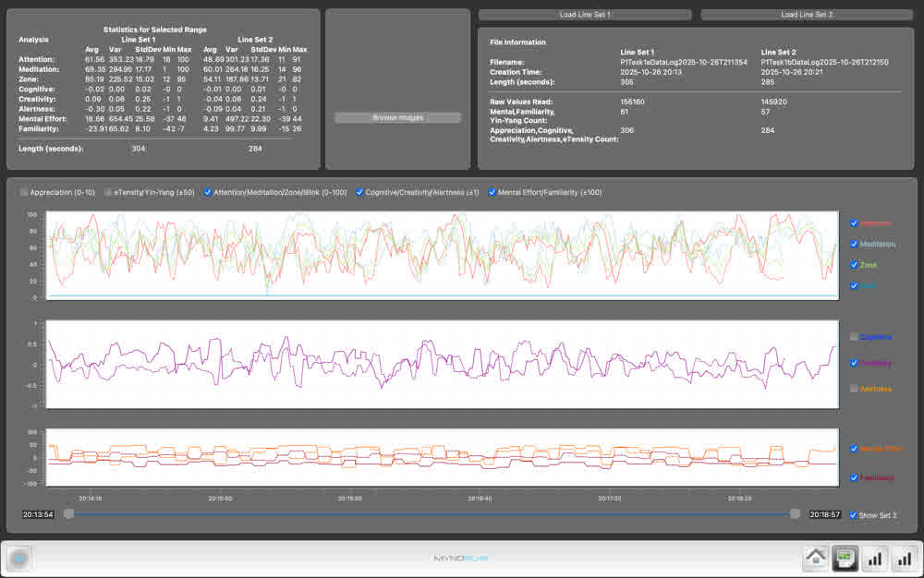Show the Cognitive line
This screenshot has height=578, width=924.
pyautogui.click(x=854, y=337)
